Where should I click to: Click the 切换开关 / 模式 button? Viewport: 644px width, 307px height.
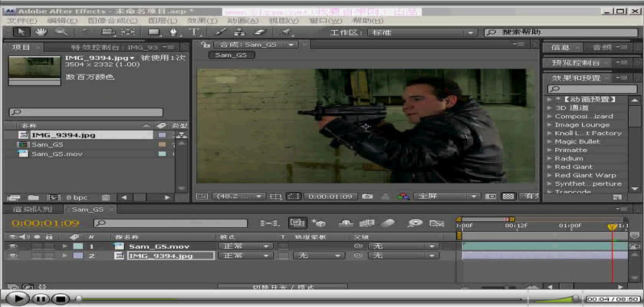click(x=283, y=287)
